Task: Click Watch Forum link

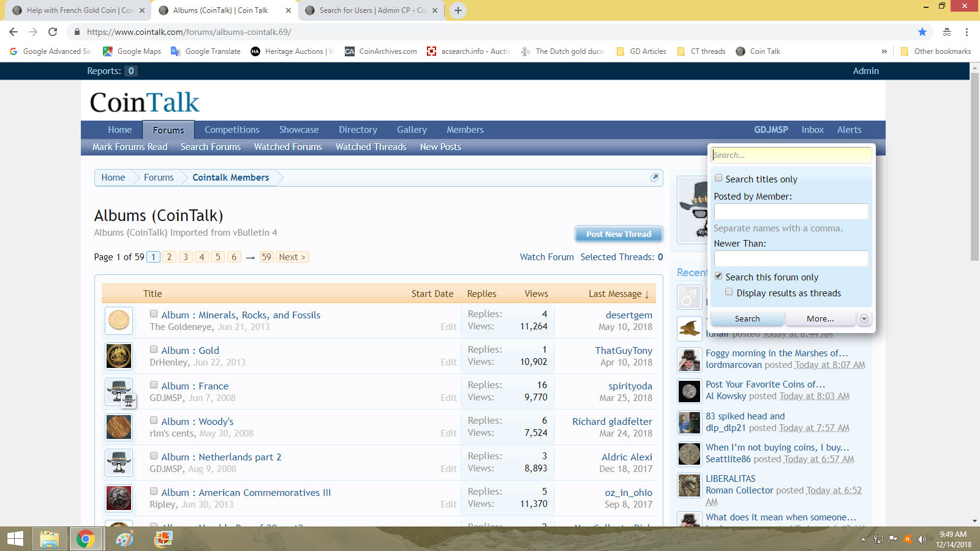Action: (x=547, y=257)
